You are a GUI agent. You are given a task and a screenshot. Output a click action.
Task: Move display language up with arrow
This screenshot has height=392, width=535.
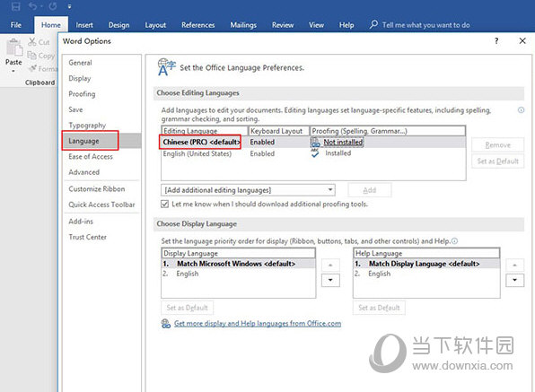tap(330, 266)
